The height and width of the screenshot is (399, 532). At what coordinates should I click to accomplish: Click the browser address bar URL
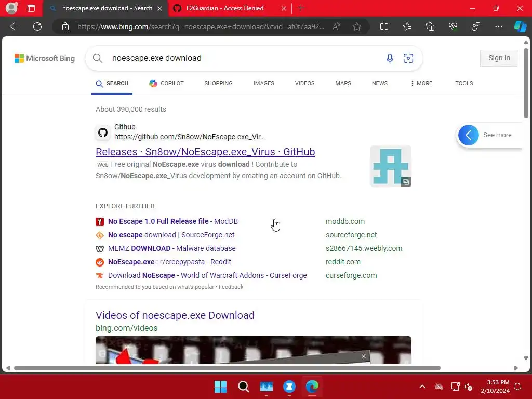(x=201, y=26)
